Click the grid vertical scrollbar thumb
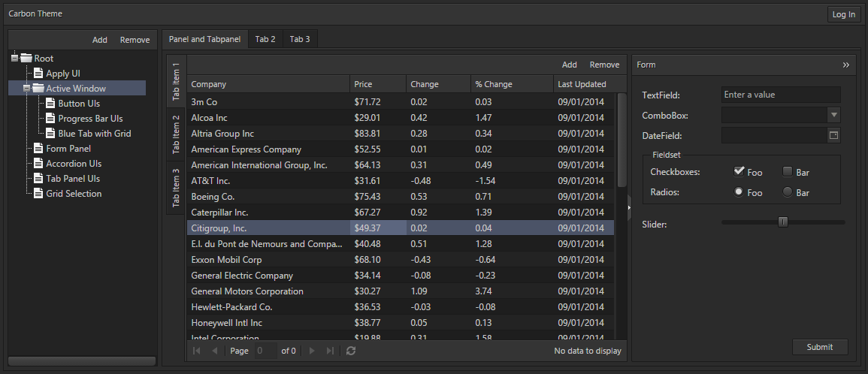868x374 pixels. tap(622, 140)
